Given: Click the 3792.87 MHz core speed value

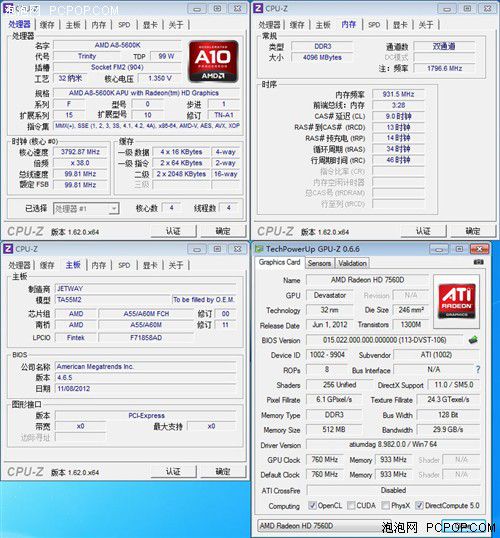Looking at the screenshot, I should [x=80, y=152].
